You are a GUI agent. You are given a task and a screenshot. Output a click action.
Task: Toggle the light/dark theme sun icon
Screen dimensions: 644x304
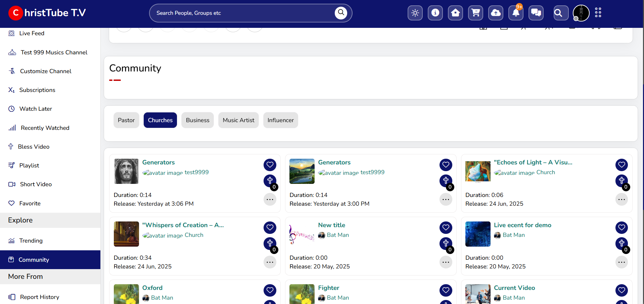point(415,13)
